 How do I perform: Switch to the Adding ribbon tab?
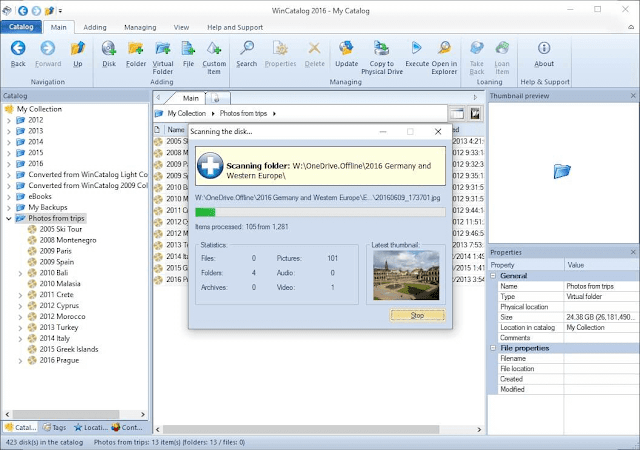[95, 27]
